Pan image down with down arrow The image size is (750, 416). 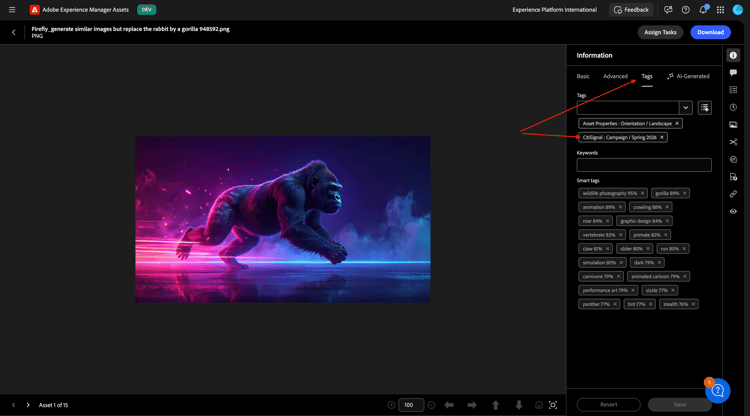tap(519, 405)
